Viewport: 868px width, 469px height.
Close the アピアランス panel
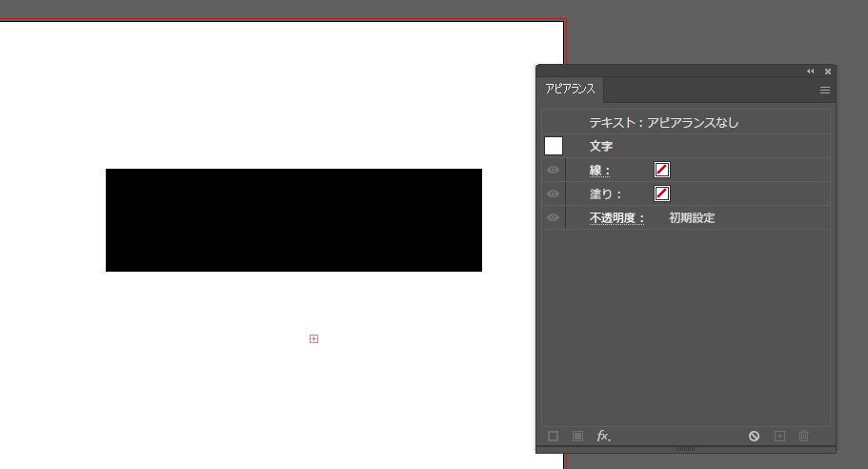point(828,71)
